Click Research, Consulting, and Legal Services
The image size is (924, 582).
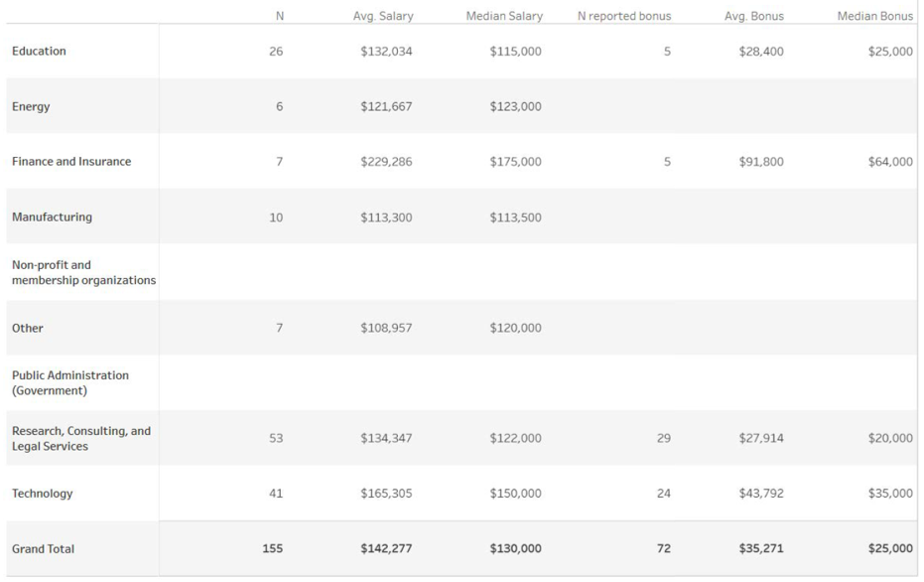point(81,438)
